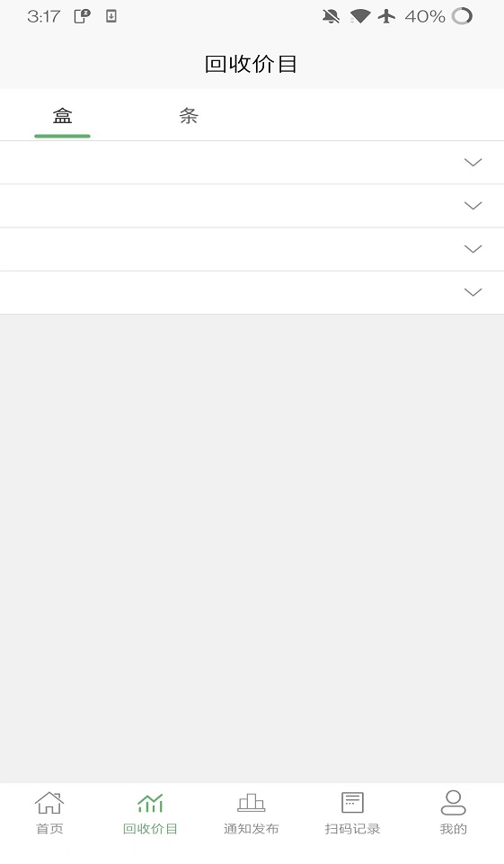This screenshot has width=504, height=864.
Task: Expand the second row chevron
Action: pyautogui.click(x=473, y=206)
